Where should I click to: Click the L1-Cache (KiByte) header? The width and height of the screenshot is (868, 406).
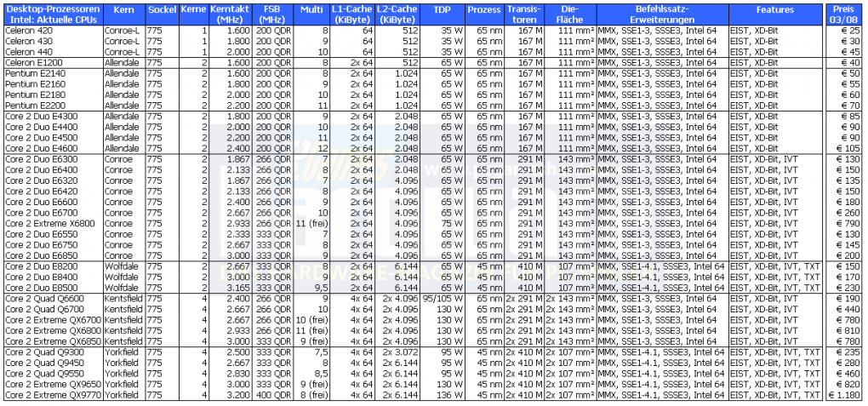pos(352,14)
